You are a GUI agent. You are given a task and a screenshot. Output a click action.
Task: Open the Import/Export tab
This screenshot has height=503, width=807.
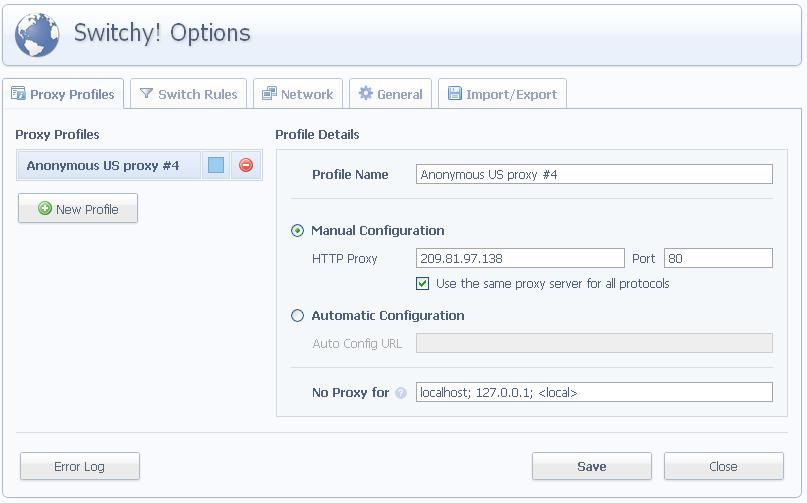pyautogui.click(x=502, y=94)
